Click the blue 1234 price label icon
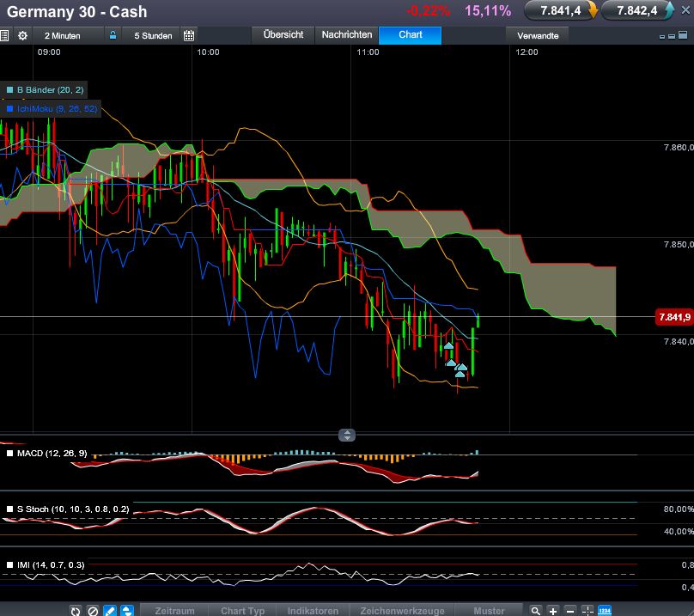The image size is (694, 616). click(x=605, y=611)
